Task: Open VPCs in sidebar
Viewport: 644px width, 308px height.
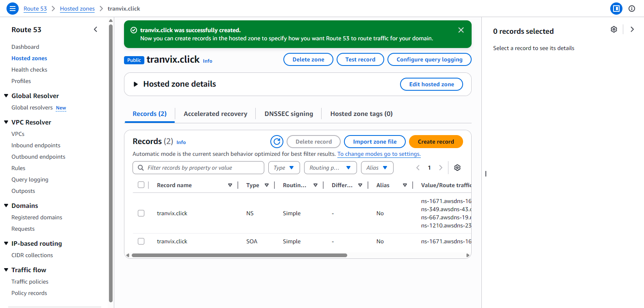Action: (18, 134)
